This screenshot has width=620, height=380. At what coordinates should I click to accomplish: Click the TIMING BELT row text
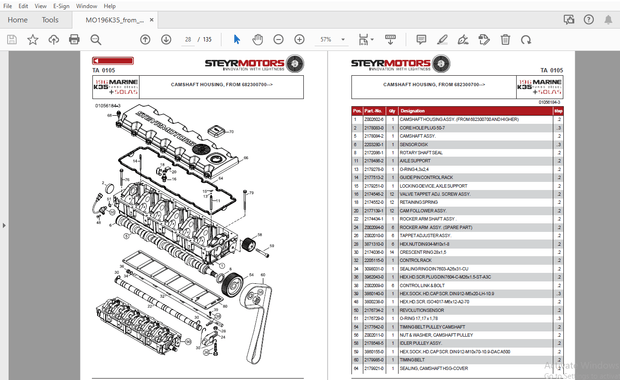[x=412, y=360]
